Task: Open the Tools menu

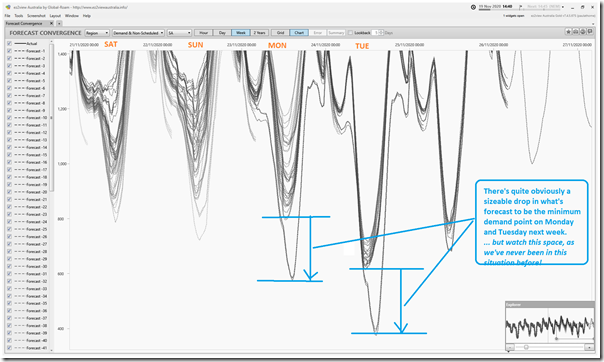Action: pyautogui.click(x=19, y=16)
